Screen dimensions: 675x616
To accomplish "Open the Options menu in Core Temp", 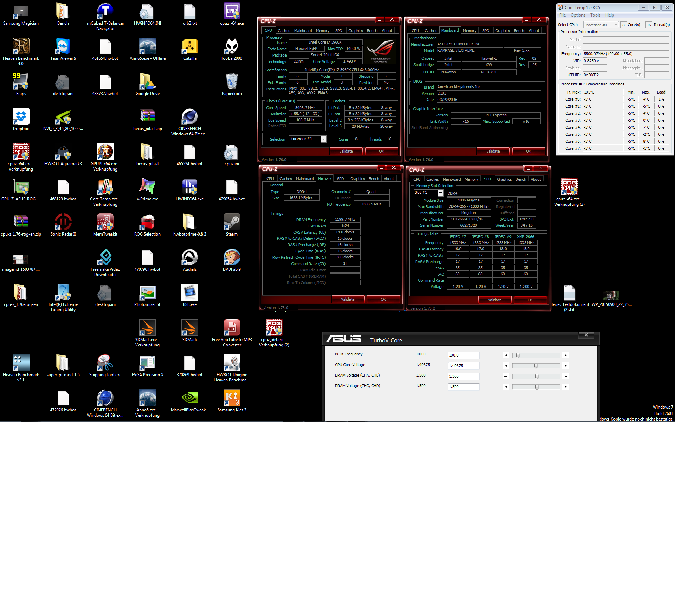I will click(x=578, y=15).
